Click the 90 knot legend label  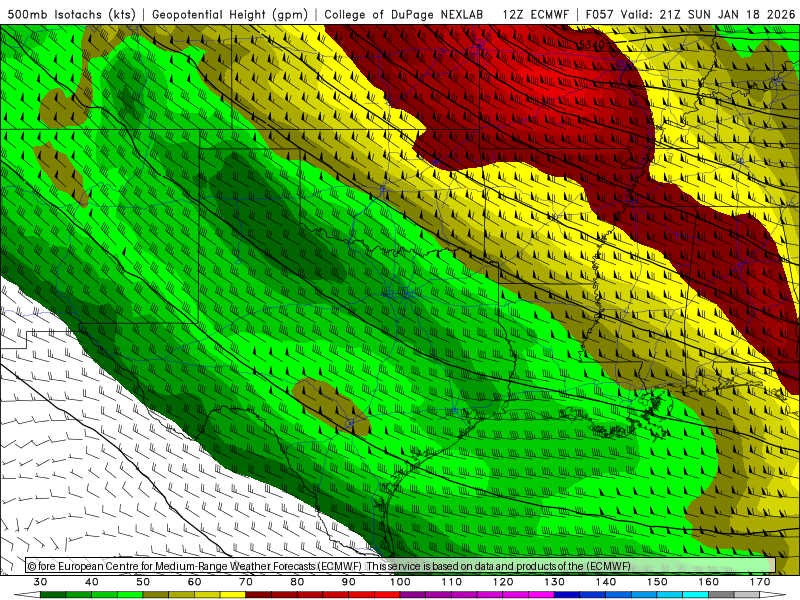point(348,582)
